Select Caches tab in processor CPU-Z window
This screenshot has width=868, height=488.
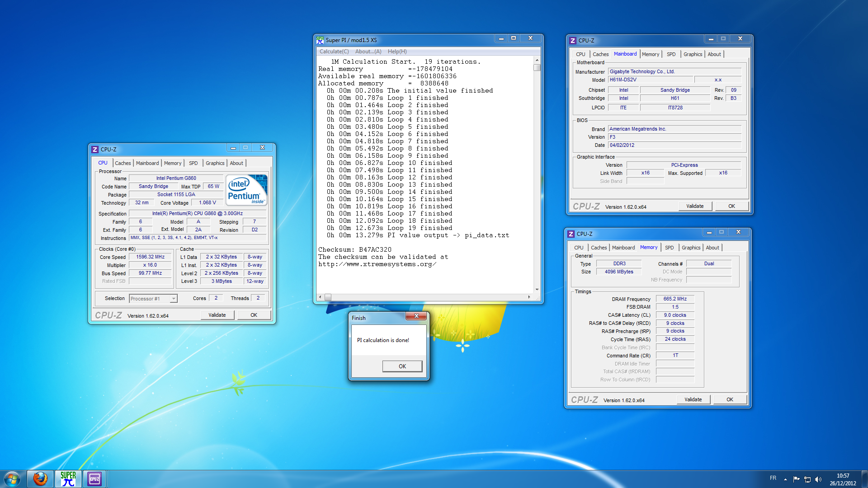[123, 163]
